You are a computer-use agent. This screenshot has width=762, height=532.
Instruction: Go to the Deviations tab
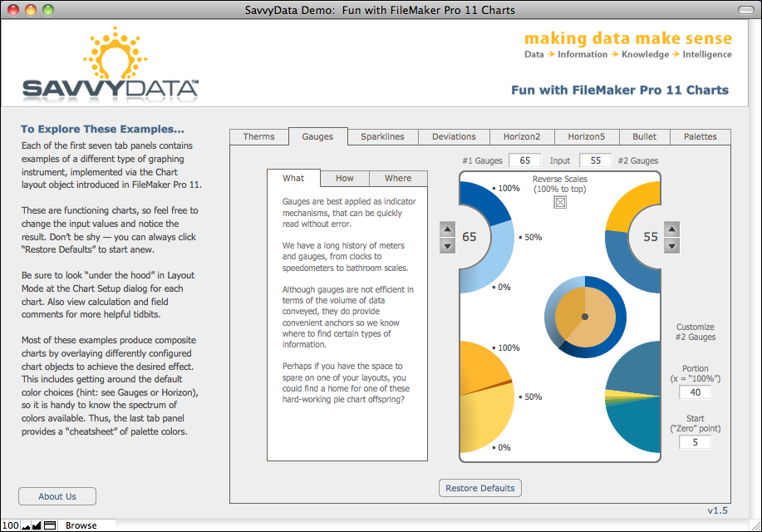click(454, 136)
